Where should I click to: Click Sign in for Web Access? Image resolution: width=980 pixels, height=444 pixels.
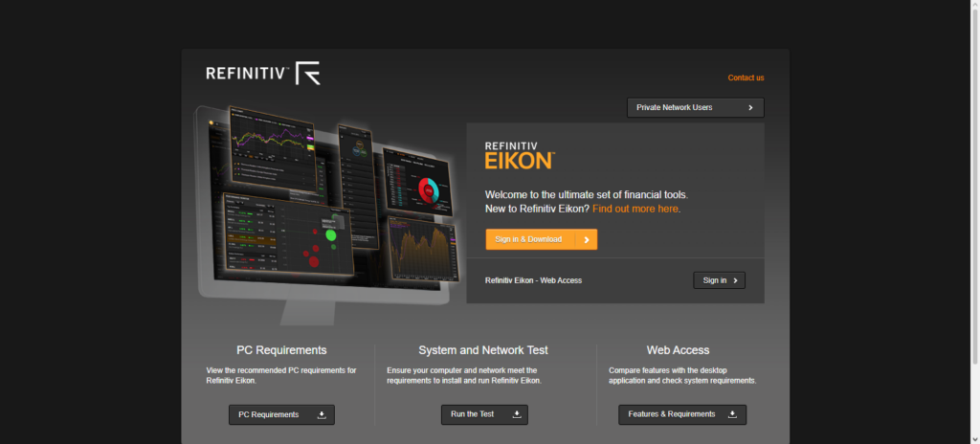tap(720, 280)
